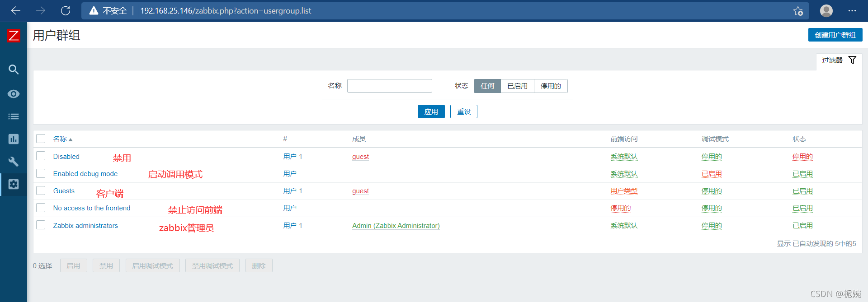This screenshot has width=868, height=302.
Task: Click the 启用调试模式 button
Action: (x=152, y=265)
